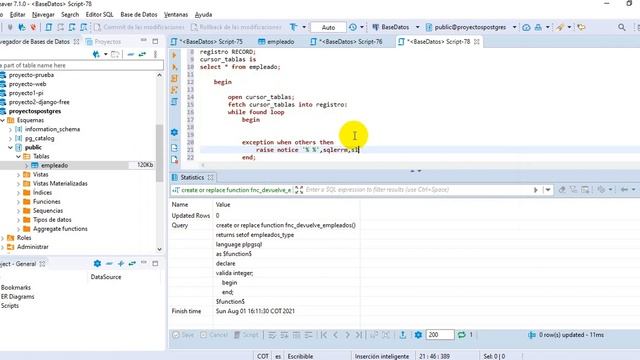Expand the information_schema node
The image size is (640, 360).
tap(11, 129)
